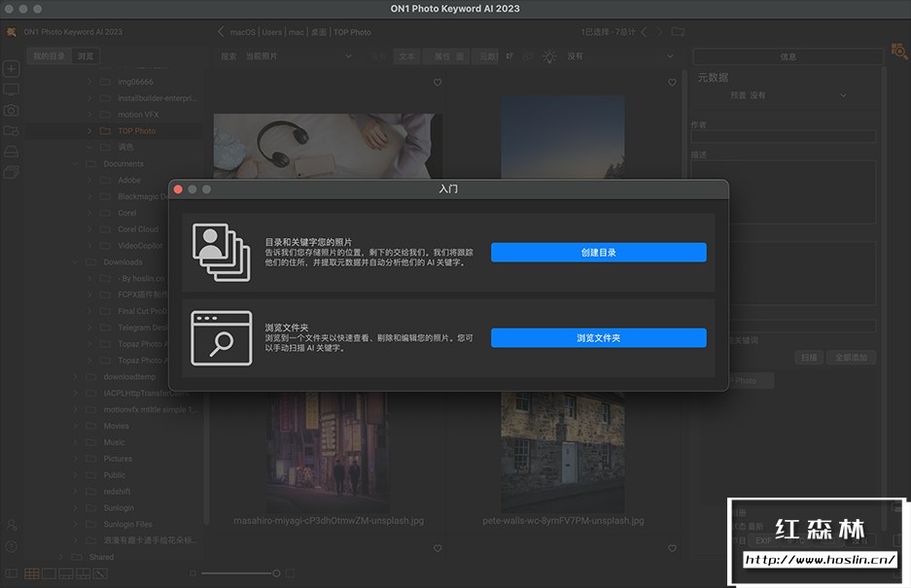Viewport: 911px width, 588px height.
Task: Switch to filmstrip view icon
Action: 66,573
